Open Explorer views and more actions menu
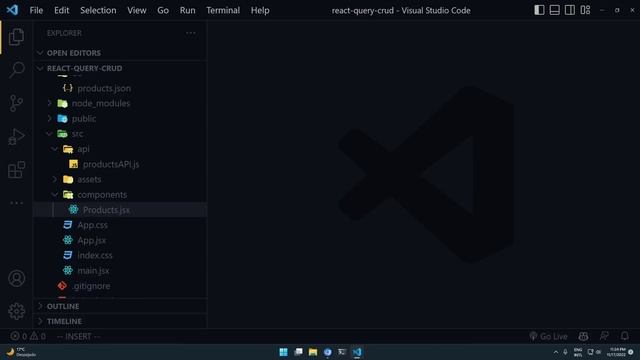Screen dimensions: 640x360 (191, 33)
